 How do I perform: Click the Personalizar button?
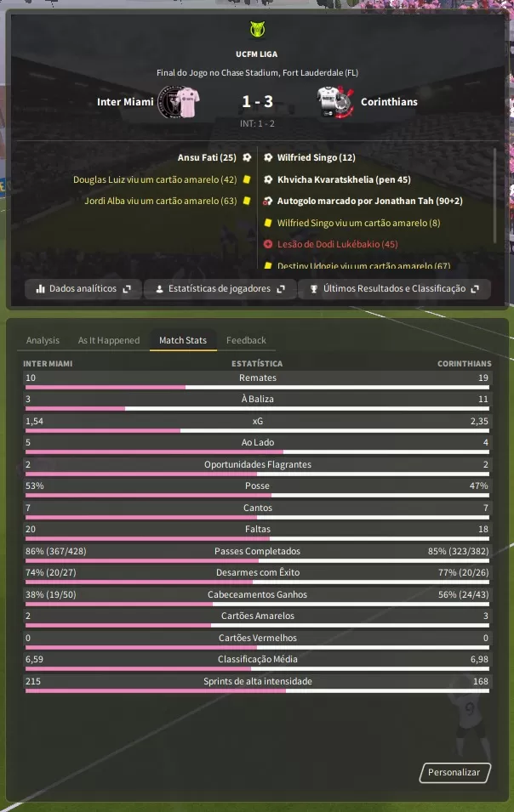coord(454,772)
